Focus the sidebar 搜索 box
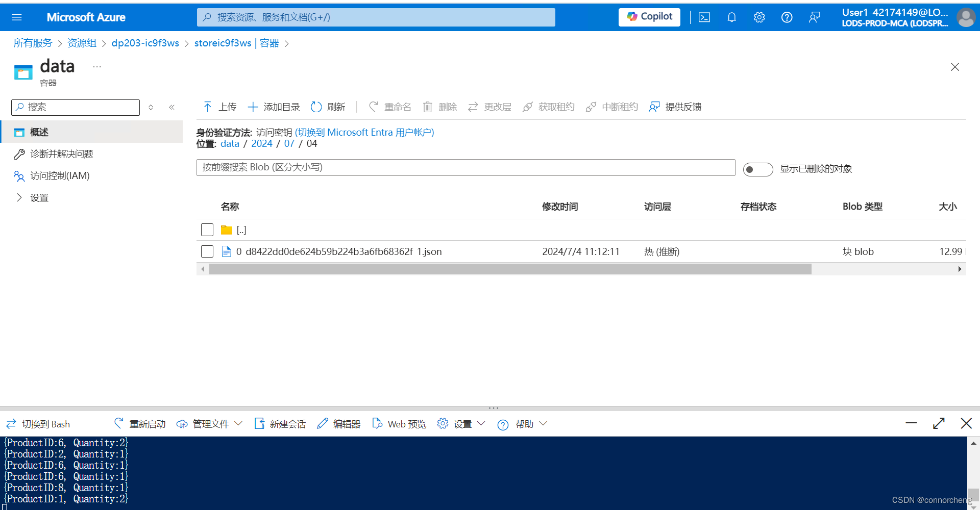The height and width of the screenshot is (510, 980). 76,107
